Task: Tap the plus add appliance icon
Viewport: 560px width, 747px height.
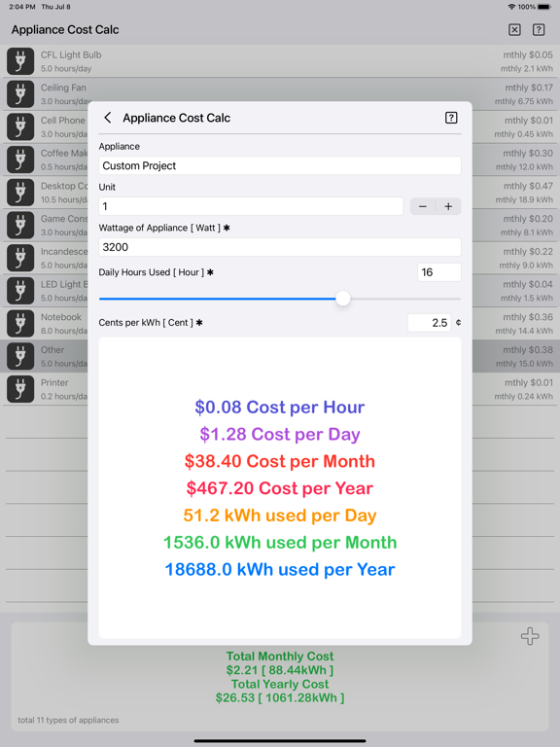Action: pos(530,636)
